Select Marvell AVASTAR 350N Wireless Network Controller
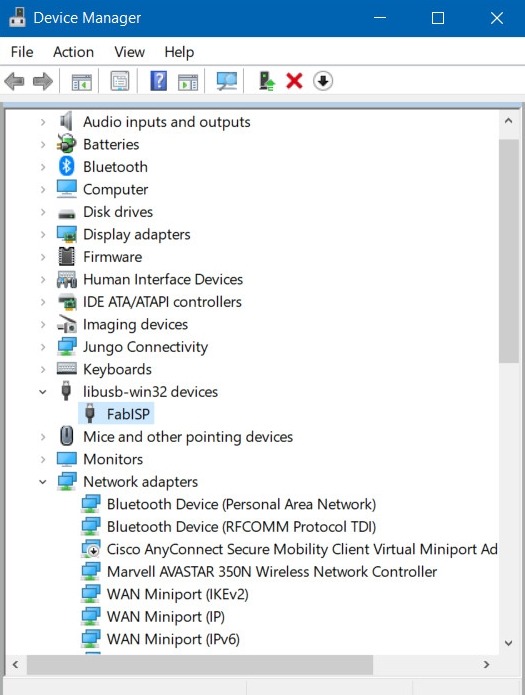The height and width of the screenshot is (695, 525). [272, 572]
